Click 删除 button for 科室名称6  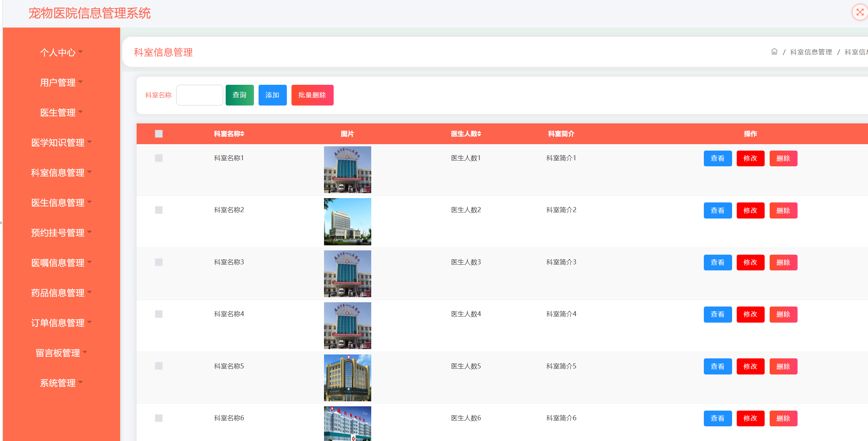[x=783, y=418]
